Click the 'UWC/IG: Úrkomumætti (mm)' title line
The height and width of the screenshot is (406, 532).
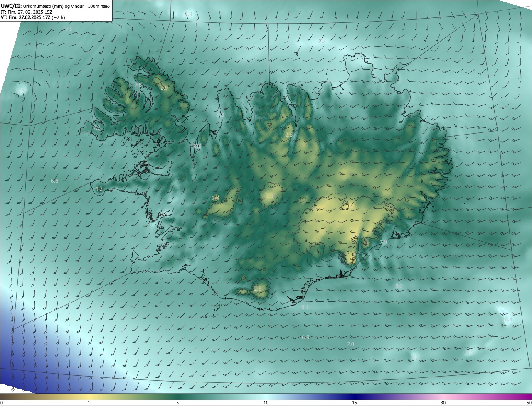(55, 5)
